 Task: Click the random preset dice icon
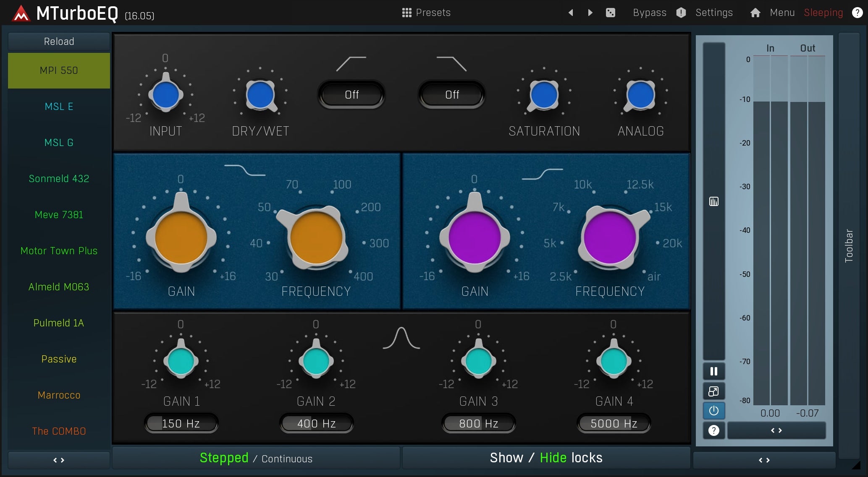pyautogui.click(x=611, y=13)
